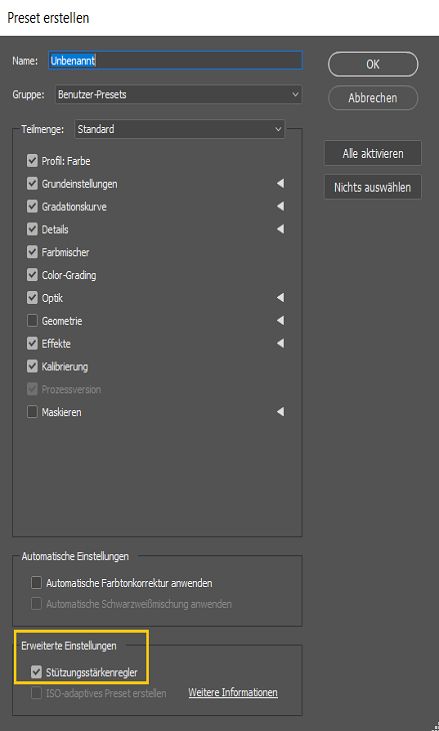Uncheck Optik checkbox
Screen dimensions: 439x731
(32, 298)
